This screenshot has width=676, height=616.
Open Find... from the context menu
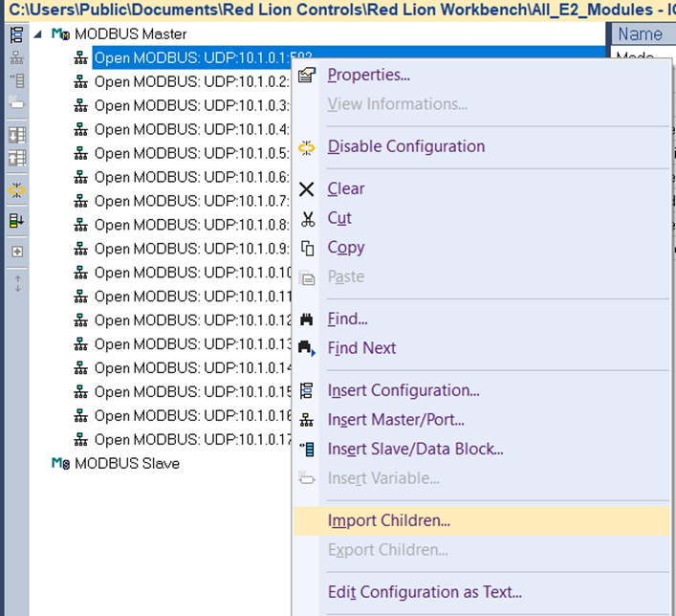pos(482,319)
